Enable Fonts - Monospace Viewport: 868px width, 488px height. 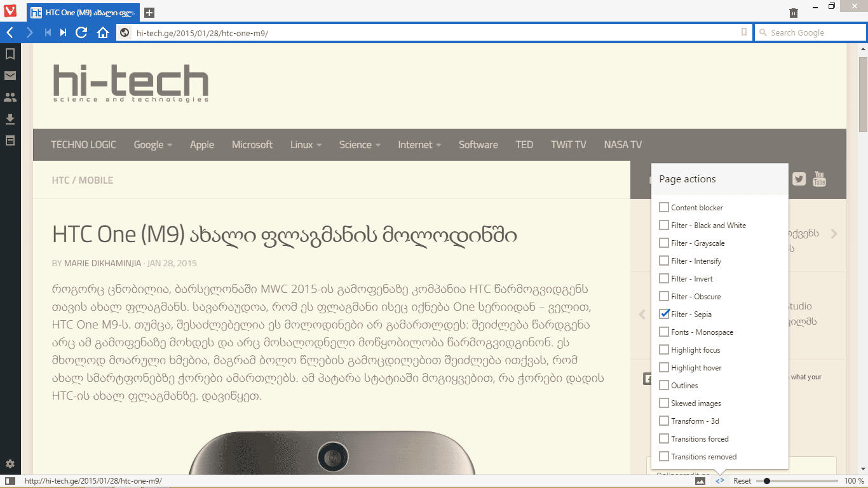(664, 332)
